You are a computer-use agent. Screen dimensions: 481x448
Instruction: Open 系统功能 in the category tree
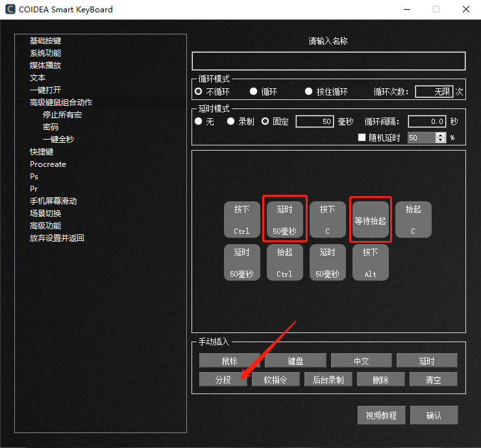tap(45, 53)
